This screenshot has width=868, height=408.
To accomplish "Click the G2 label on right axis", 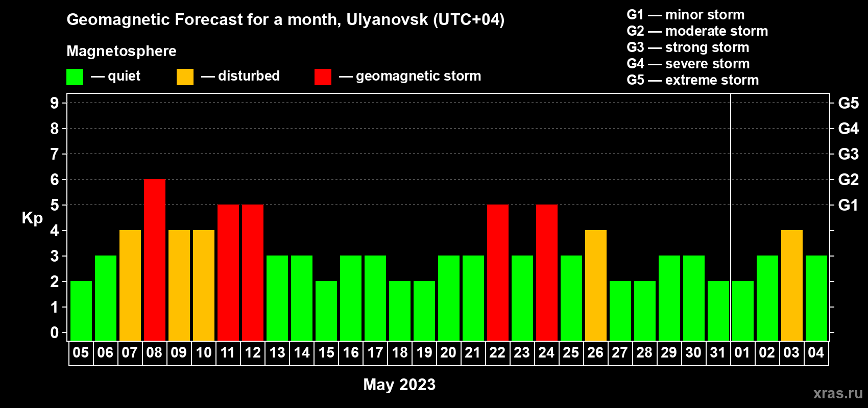I will [x=849, y=180].
